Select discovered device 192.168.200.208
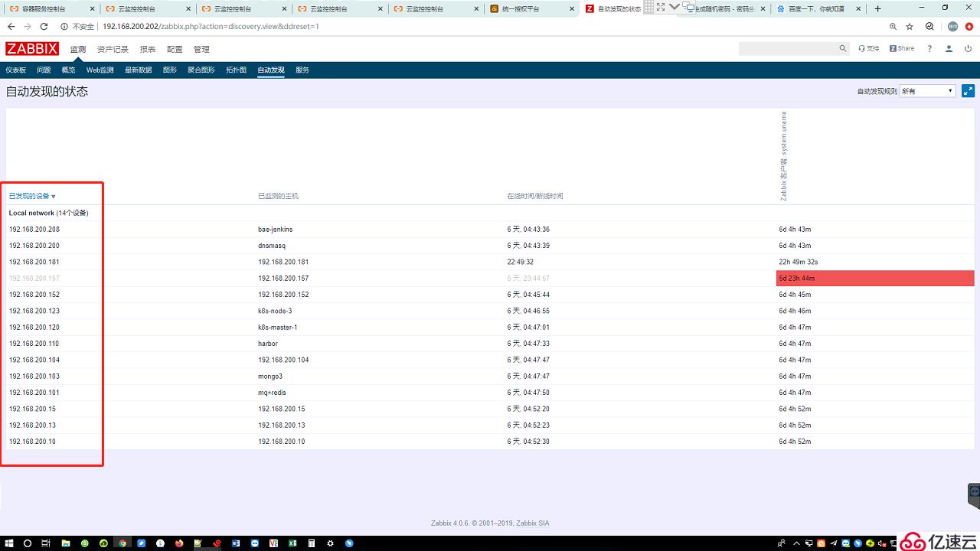This screenshot has height=551, width=980. click(x=34, y=230)
